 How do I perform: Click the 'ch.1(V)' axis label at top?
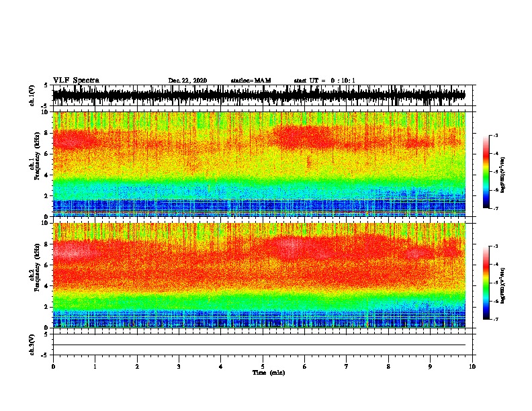(32, 95)
